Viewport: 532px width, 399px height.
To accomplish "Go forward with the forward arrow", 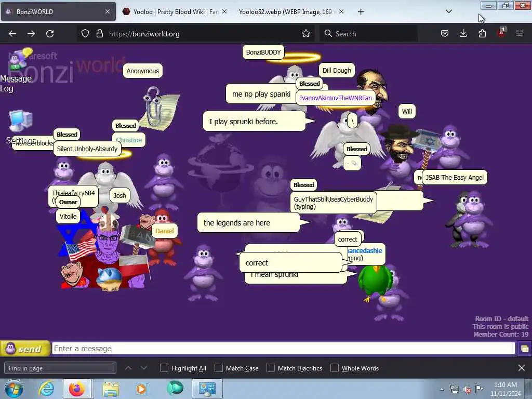I will (x=31, y=34).
